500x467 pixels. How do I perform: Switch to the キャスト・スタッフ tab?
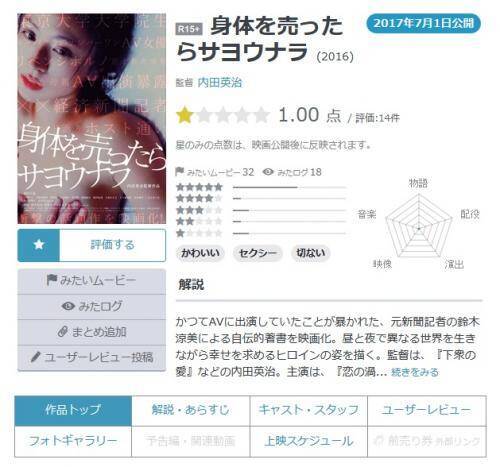tap(309, 410)
